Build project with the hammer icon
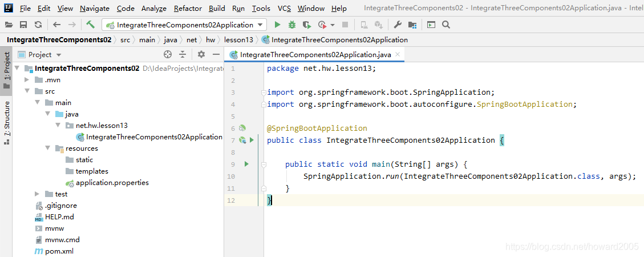 coord(90,25)
